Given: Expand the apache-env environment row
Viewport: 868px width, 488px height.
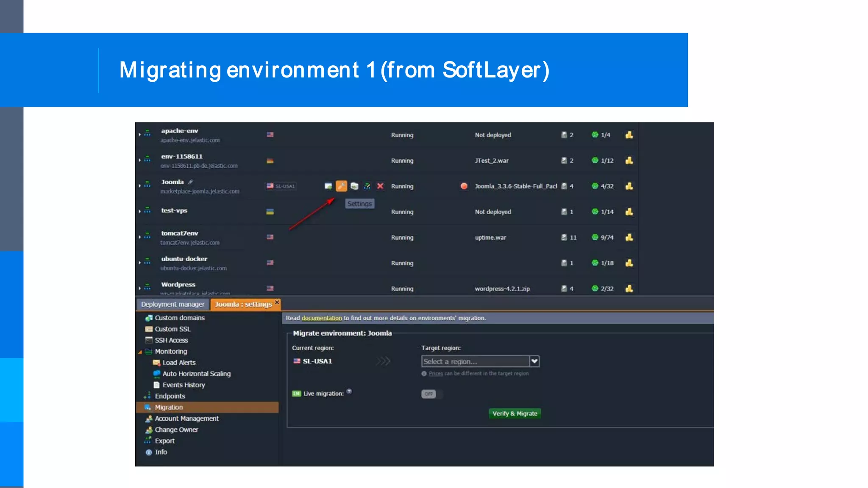Looking at the screenshot, I should pyautogui.click(x=139, y=135).
